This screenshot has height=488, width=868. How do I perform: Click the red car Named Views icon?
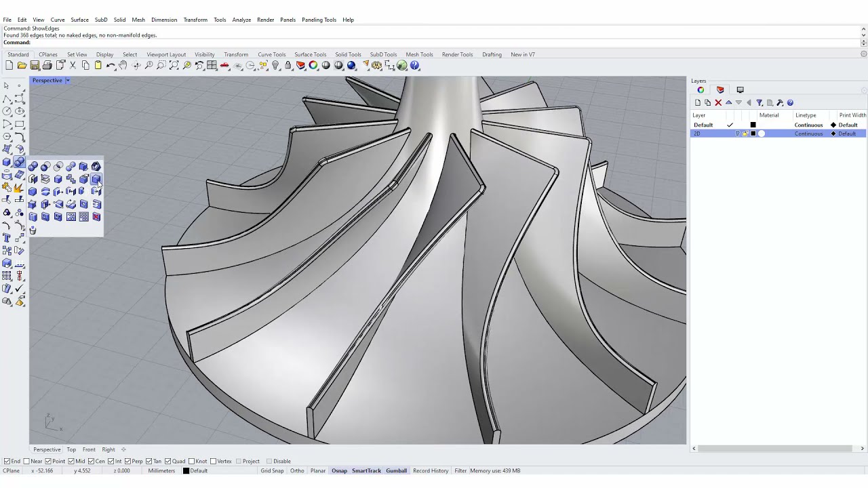point(224,66)
